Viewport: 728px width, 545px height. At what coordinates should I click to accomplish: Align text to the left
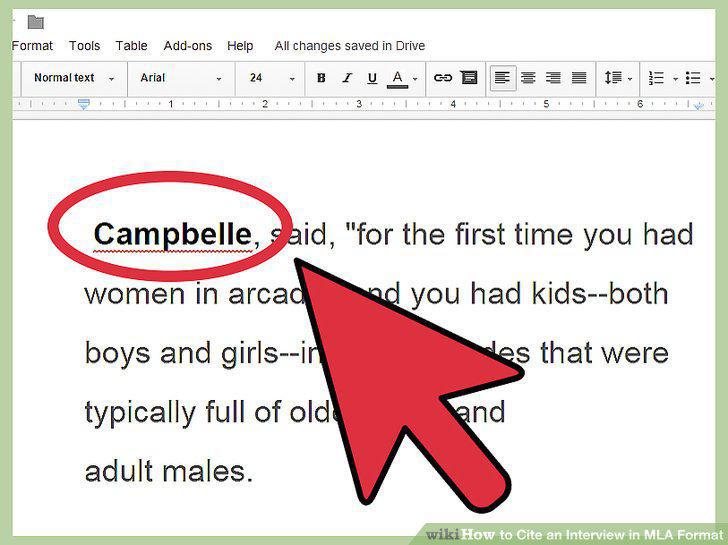click(502, 78)
